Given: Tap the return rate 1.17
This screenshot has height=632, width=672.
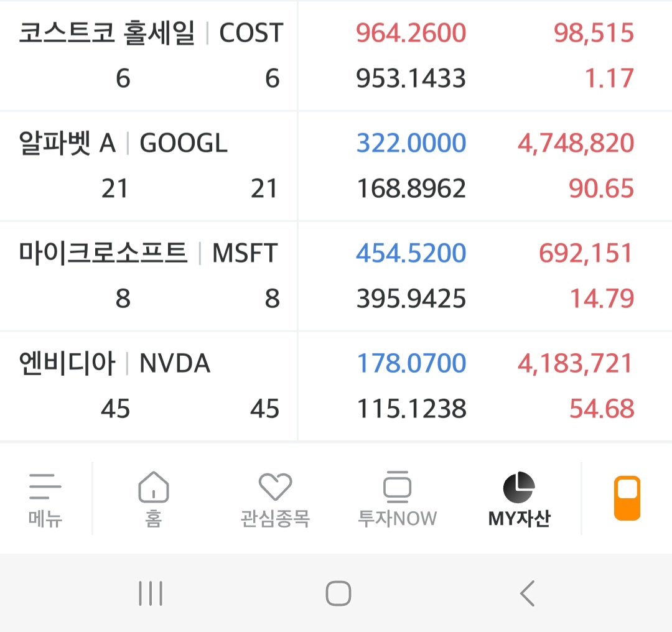Looking at the screenshot, I should coord(609,78).
